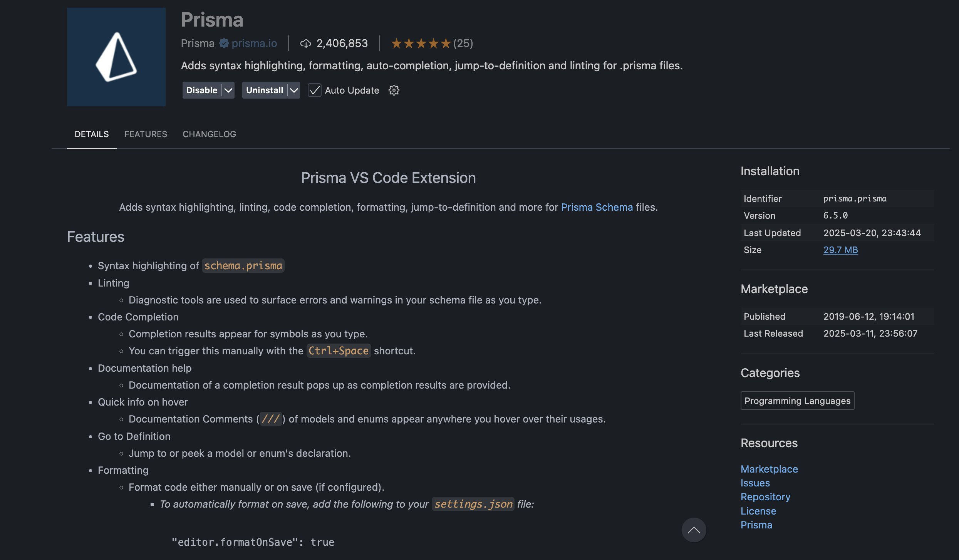
Task: Open the Issues resource link
Action: pyautogui.click(x=755, y=483)
